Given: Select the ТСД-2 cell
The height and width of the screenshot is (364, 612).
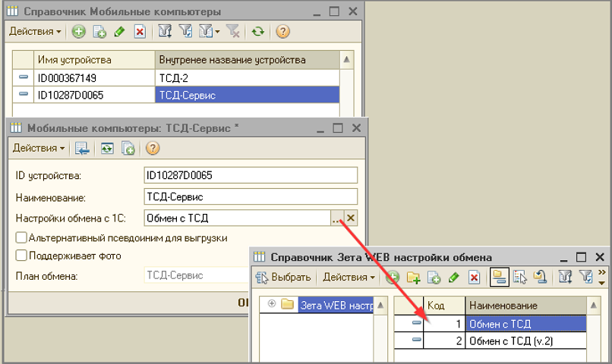Looking at the screenshot, I should coord(247,78).
